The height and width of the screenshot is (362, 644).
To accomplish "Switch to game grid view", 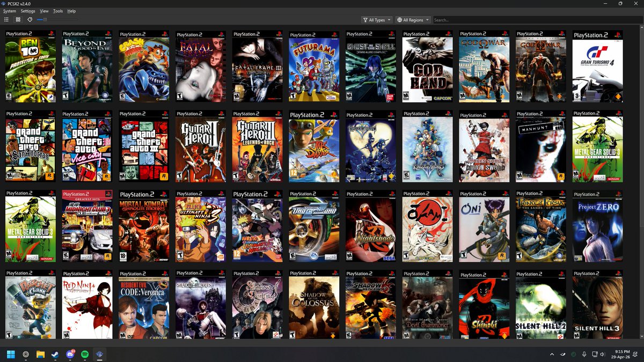I will [x=18, y=20].
